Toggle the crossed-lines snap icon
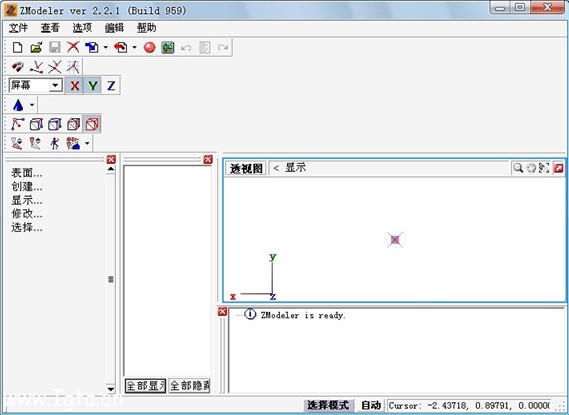The image size is (569, 415). tap(55, 67)
